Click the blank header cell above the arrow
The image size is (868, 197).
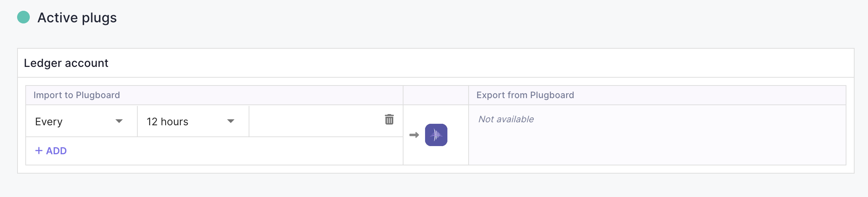[x=435, y=95]
